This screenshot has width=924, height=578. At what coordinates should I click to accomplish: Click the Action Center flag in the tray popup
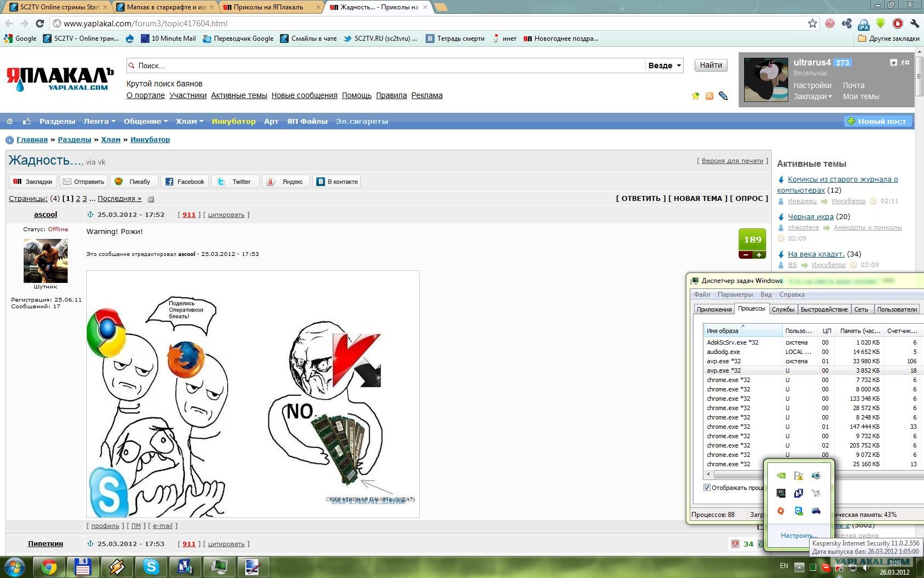799,476
